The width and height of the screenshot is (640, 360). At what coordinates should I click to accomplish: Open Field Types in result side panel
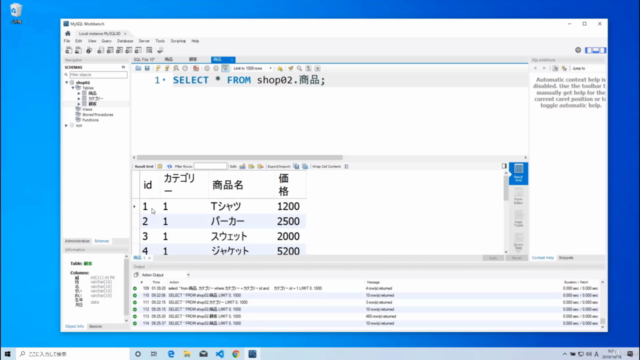(518, 219)
